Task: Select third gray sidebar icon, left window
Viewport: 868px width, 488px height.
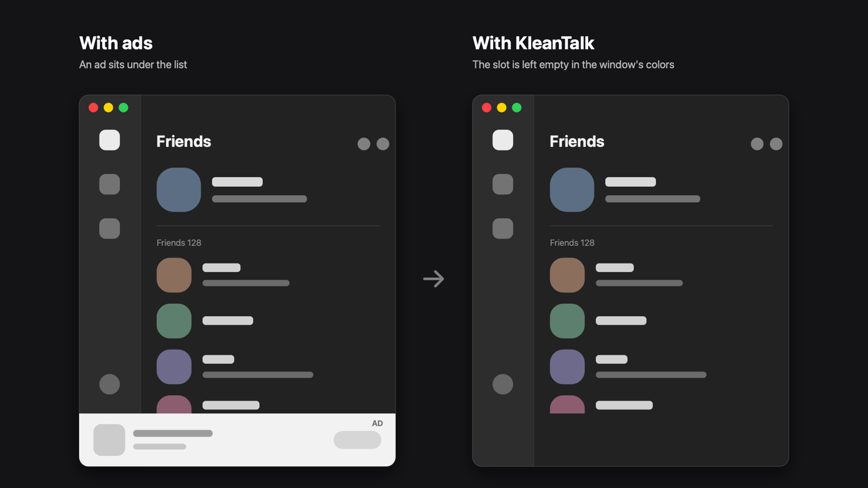Action: [110, 229]
